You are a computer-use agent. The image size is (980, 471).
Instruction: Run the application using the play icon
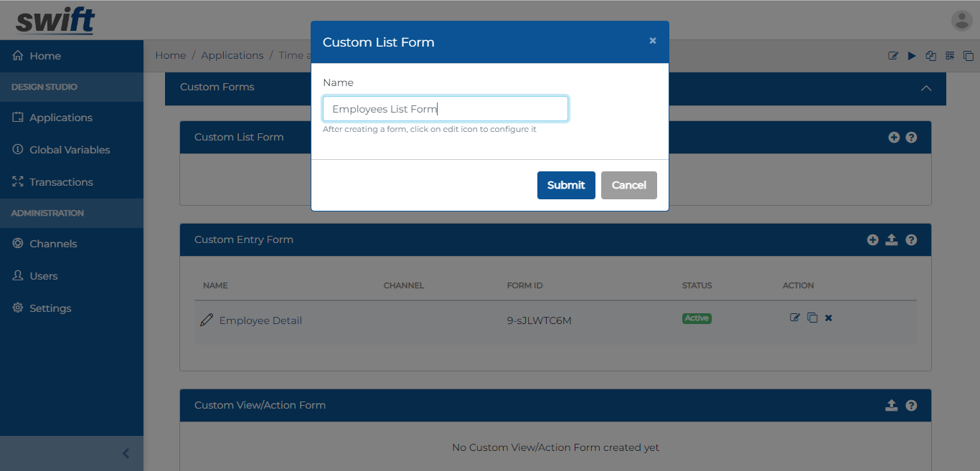[911, 54]
